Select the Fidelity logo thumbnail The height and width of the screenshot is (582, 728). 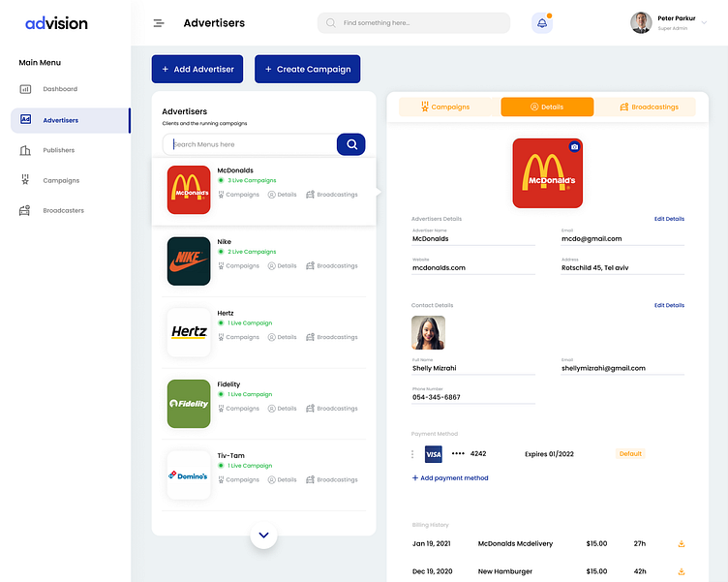click(x=189, y=404)
